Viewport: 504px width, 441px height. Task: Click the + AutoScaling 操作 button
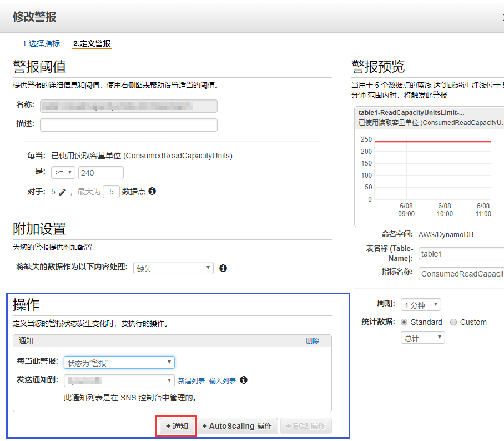tap(237, 426)
